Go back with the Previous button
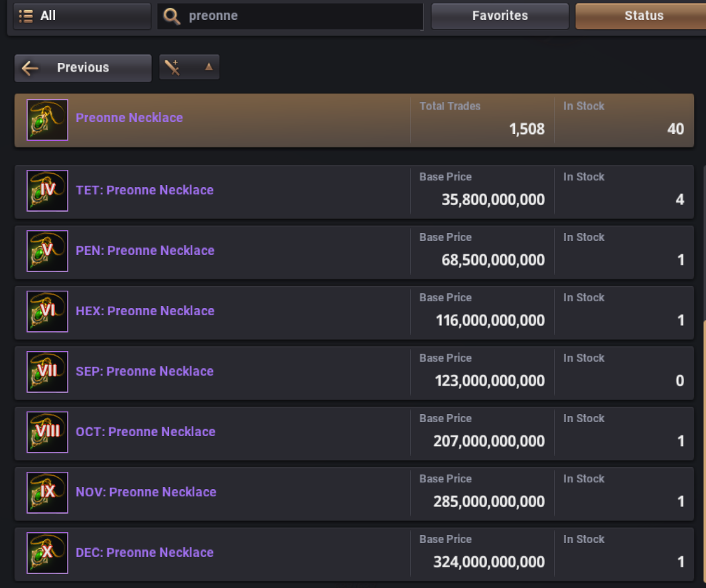 83,68
